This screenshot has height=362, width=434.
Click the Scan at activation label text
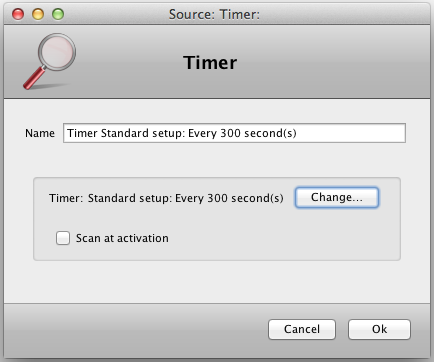tap(122, 238)
